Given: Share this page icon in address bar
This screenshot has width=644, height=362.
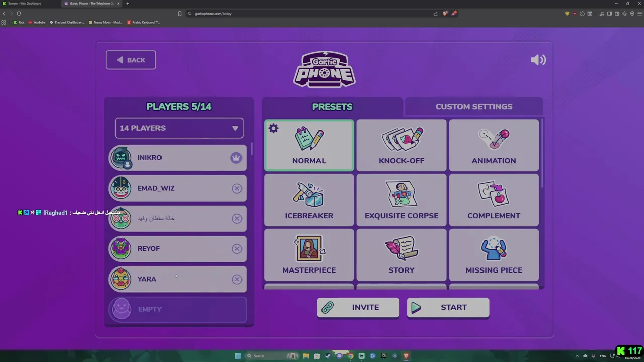Looking at the screenshot, I should click(x=436, y=13).
